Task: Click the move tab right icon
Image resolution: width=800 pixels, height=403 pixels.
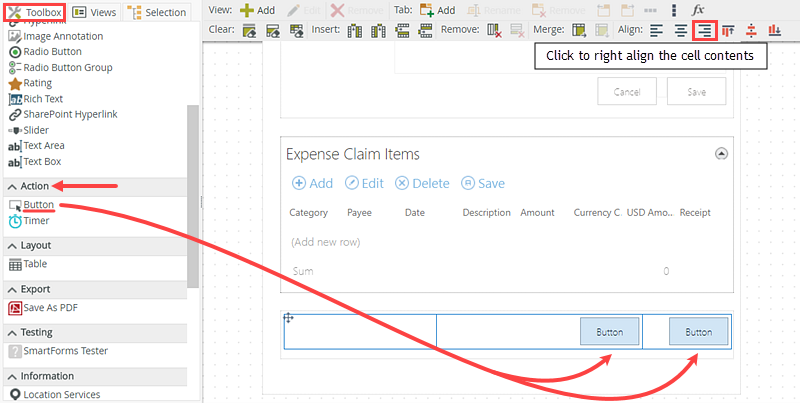Action: 627,10
